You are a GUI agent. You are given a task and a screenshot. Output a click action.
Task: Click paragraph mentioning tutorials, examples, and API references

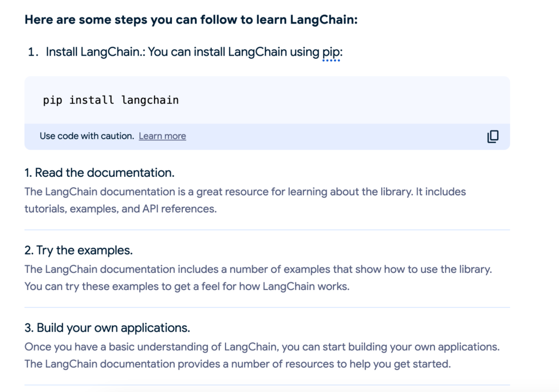point(245,200)
